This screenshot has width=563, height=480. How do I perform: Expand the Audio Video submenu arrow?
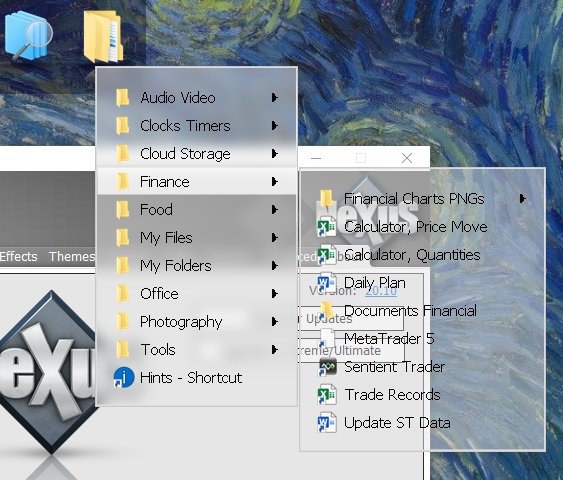click(275, 97)
